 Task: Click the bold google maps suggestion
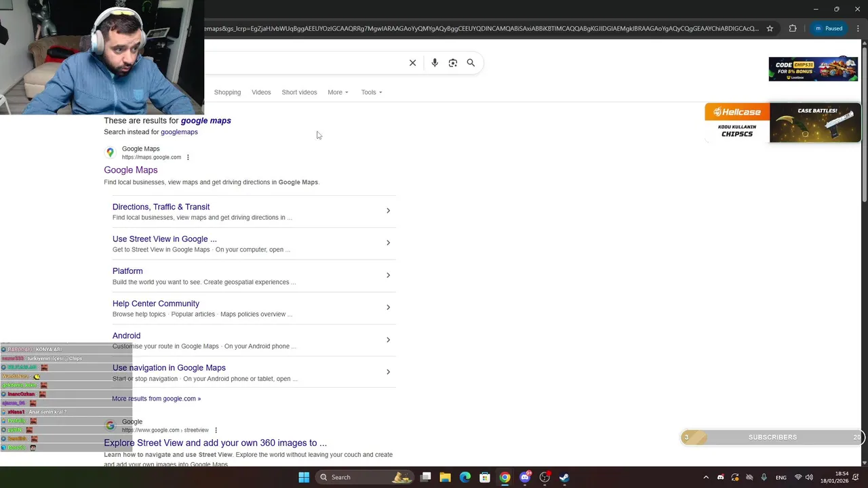click(x=206, y=121)
